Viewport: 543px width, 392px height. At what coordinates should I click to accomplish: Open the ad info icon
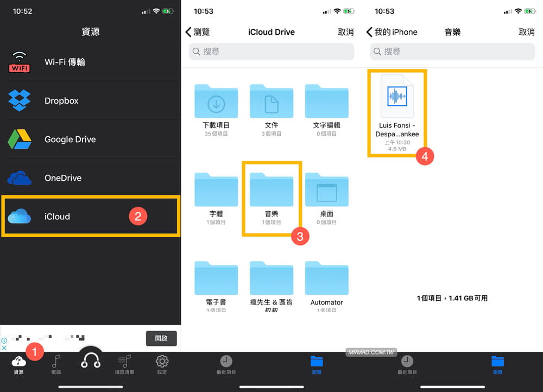coord(4,341)
